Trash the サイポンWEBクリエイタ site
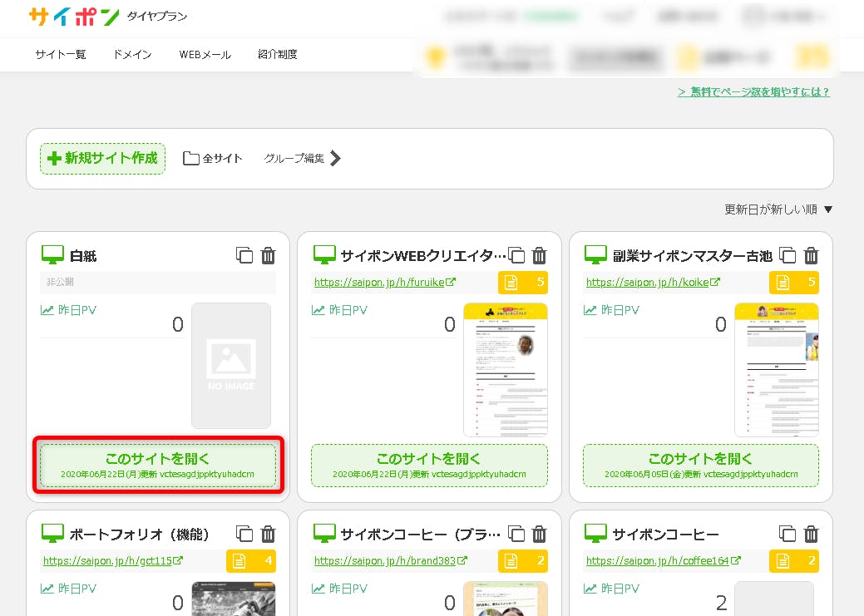The height and width of the screenshot is (616, 864). click(x=540, y=256)
